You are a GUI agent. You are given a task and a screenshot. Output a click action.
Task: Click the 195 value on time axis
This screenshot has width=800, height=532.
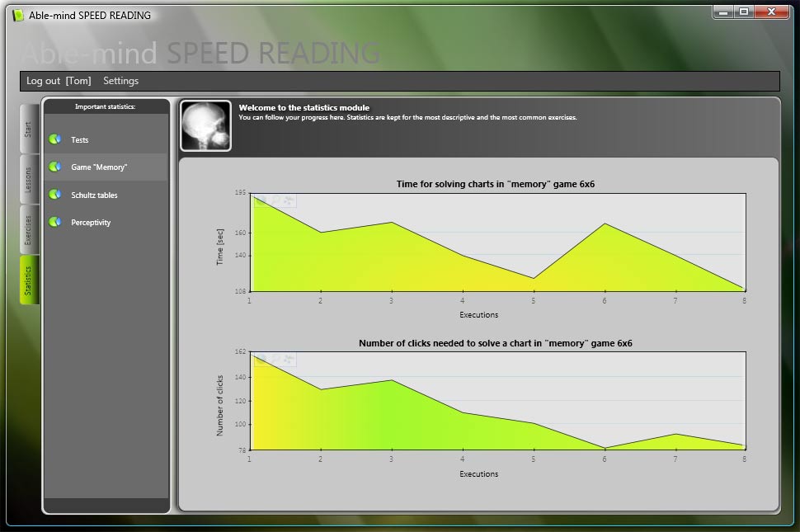point(240,192)
